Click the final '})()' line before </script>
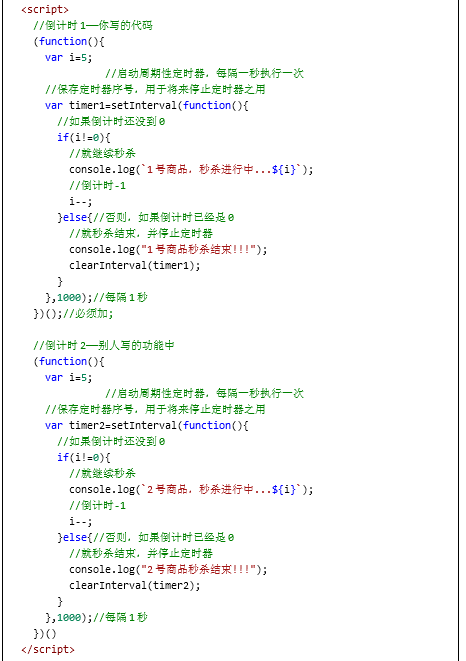 pos(45,634)
